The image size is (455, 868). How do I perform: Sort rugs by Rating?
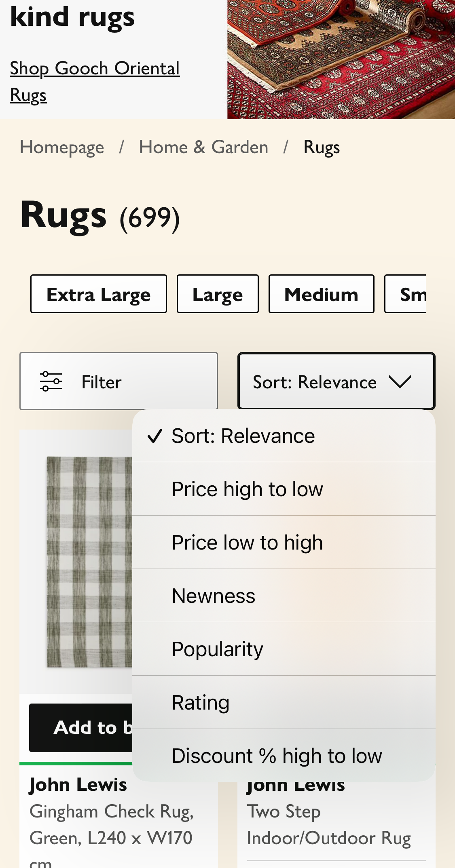click(201, 703)
